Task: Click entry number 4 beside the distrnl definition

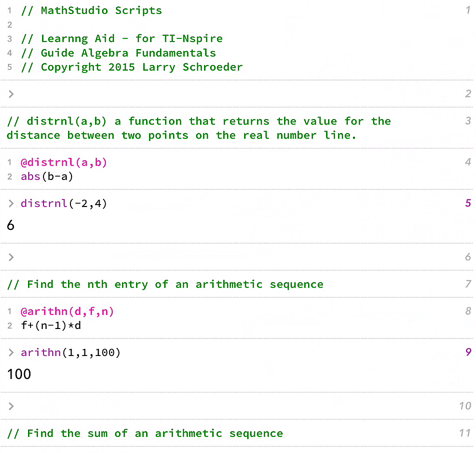Action: [x=467, y=162]
